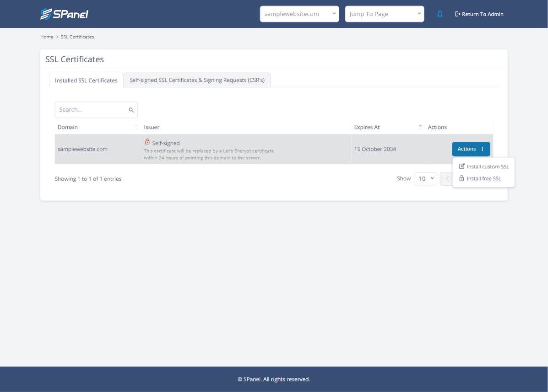548x392 pixels.
Task: Click the SPanel logo in the header
Action: [65, 14]
